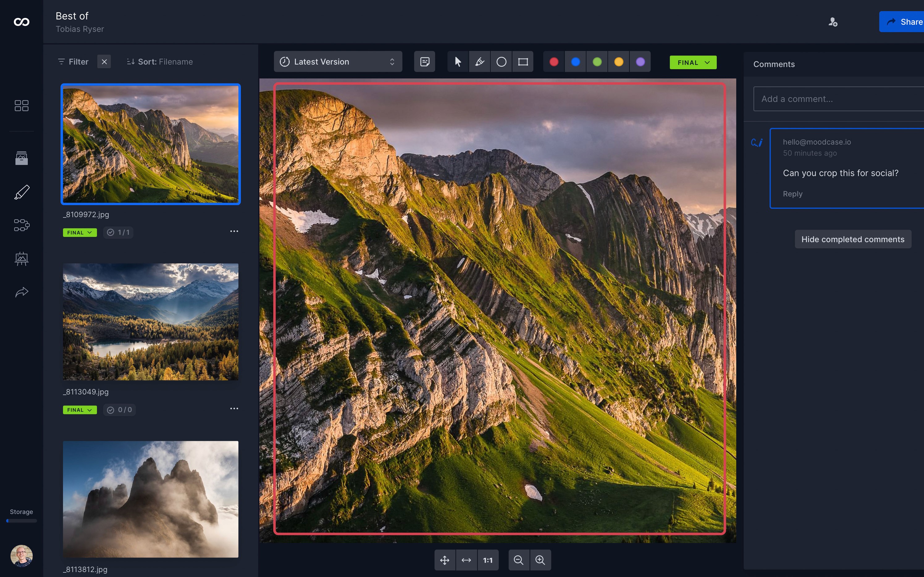Expand the green FINAL status dropdown in toolbar
Screen dimensions: 924x577
[693, 63]
